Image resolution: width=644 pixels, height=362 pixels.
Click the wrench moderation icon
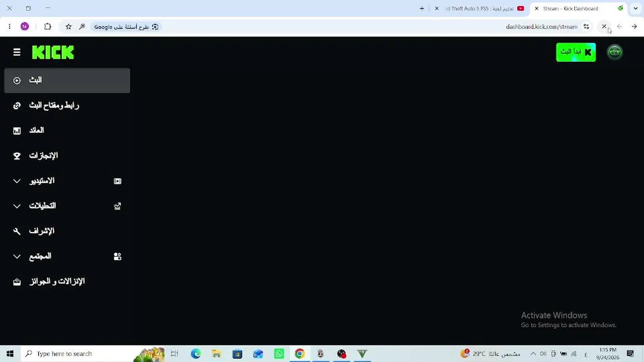click(x=17, y=231)
